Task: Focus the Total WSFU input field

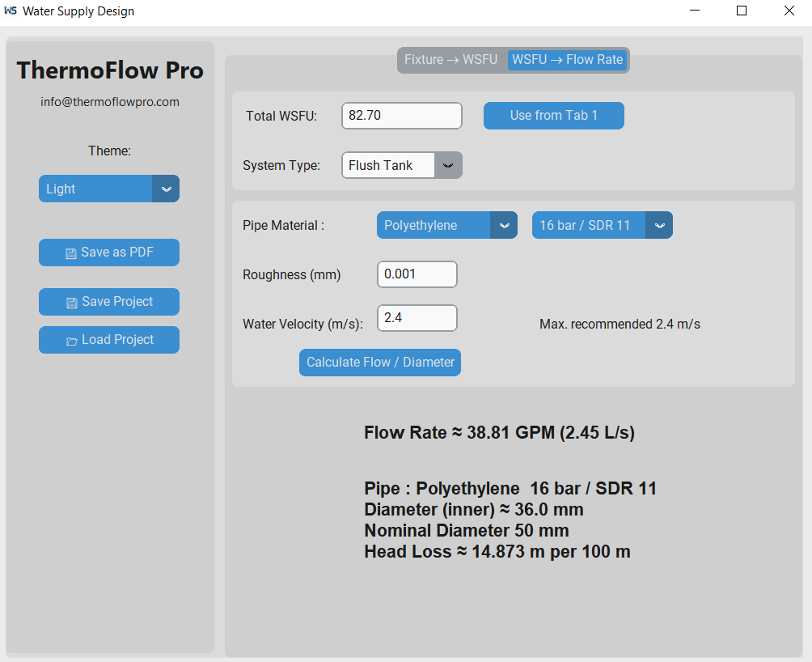Action: pos(401,116)
